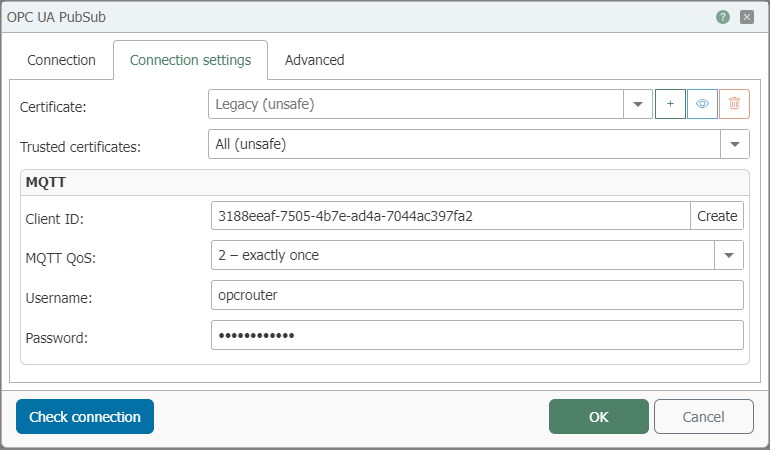
Task: Expand the MQTT QoS dropdown arrow
Action: pos(729,255)
